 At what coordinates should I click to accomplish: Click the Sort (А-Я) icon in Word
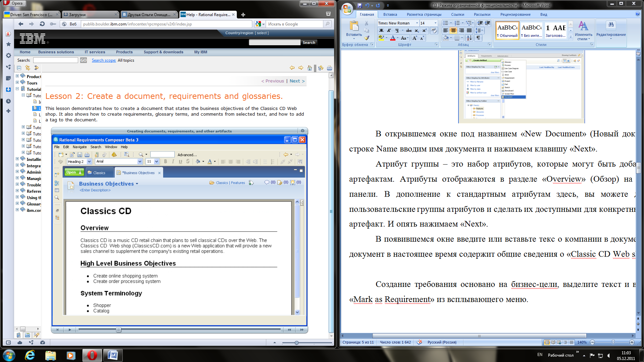pyautogui.click(x=469, y=38)
